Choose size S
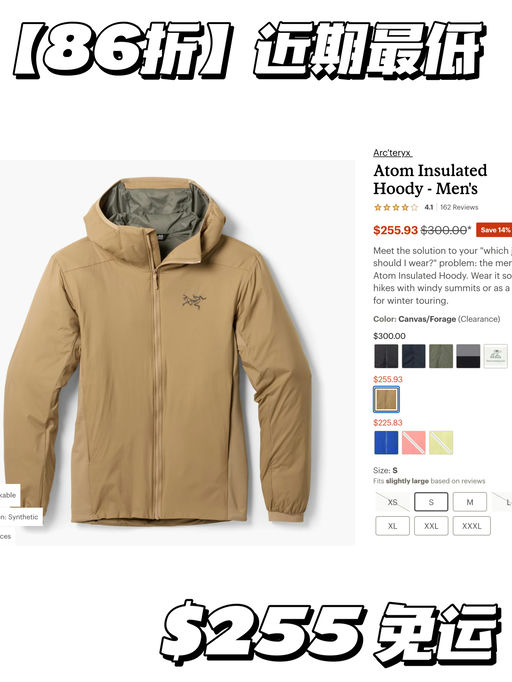512x682 pixels. click(431, 502)
